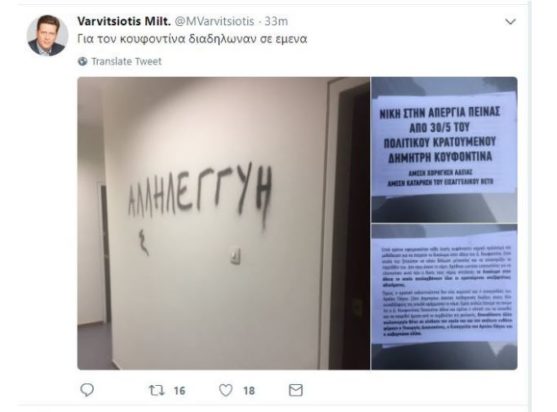Screen dimensions: 557x412
Task: Send tweet via direct message envelope icon
Action: (296, 390)
